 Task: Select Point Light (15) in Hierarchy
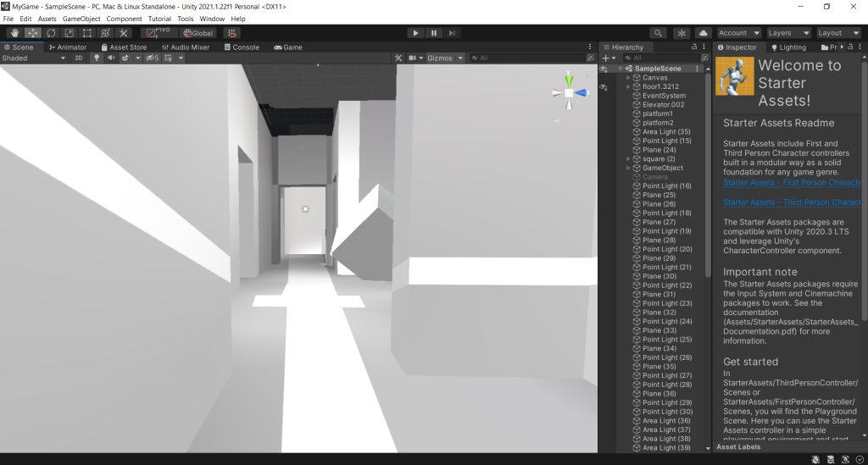(666, 141)
